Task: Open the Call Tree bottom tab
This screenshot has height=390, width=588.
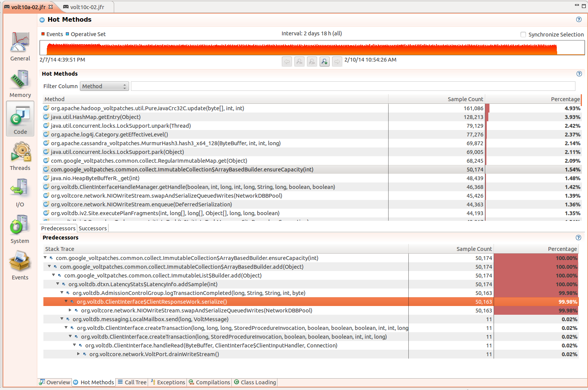Action: click(132, 382)
